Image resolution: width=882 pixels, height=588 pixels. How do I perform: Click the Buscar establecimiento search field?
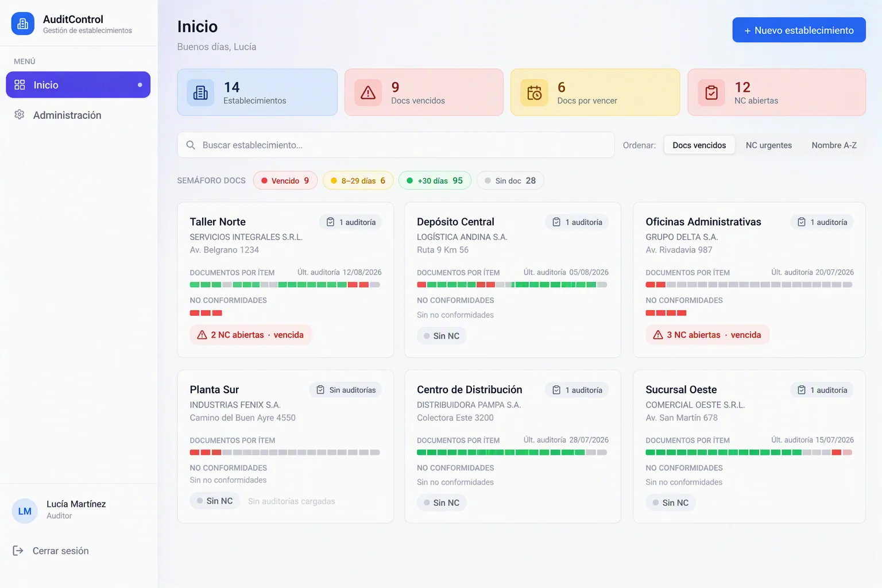396,145
